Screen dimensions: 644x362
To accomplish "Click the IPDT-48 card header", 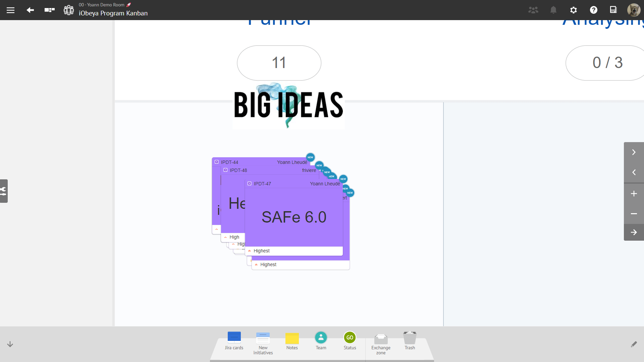I will coord(270,170).
